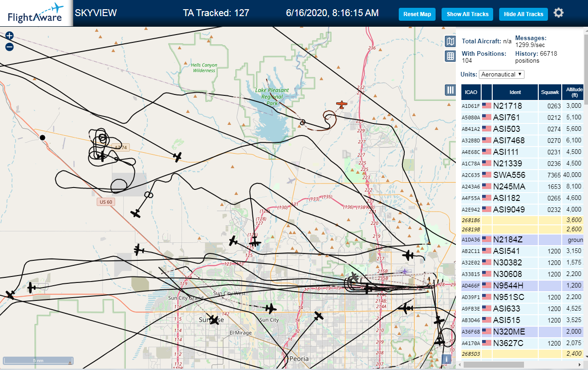Click the US 60 highway shield
588x370 pixels.
105,202
